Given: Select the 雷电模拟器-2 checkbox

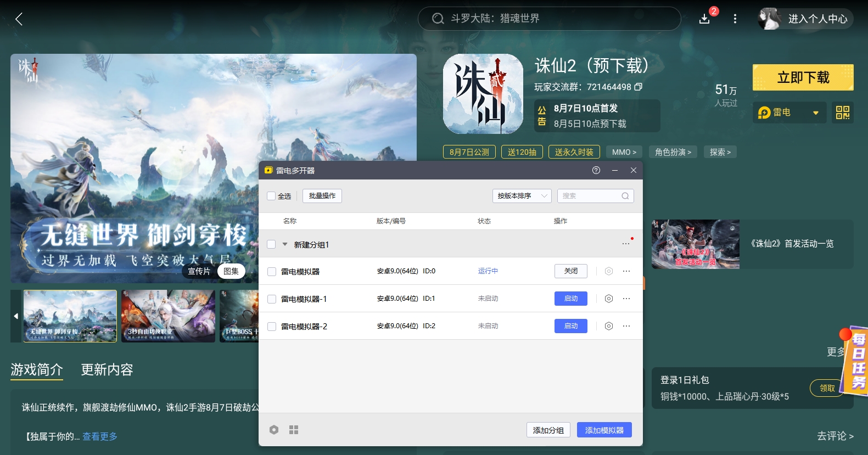Looking at the screenshot, I should tap(272, 327).
